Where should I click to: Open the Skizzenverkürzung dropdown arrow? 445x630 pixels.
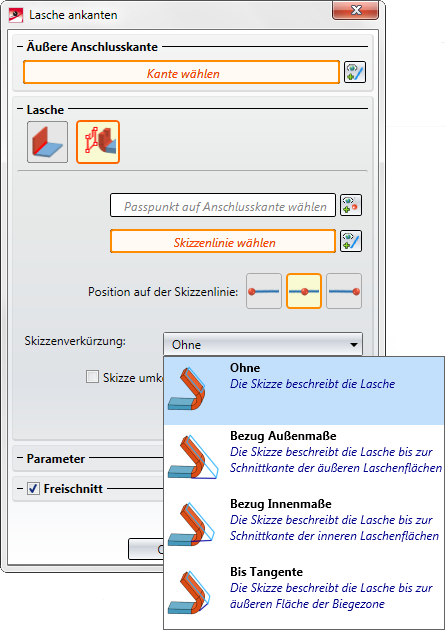coord(353,345)
